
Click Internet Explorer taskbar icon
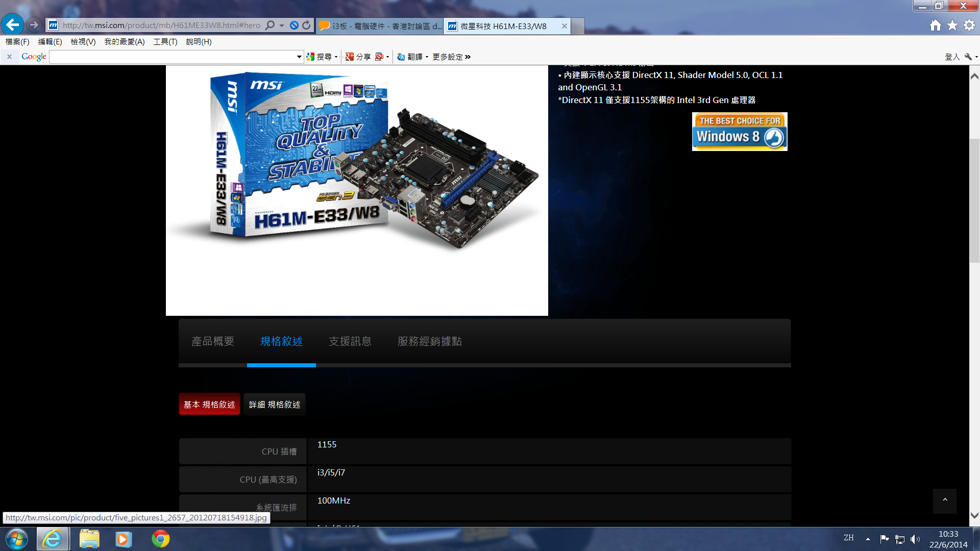point(53,539)
